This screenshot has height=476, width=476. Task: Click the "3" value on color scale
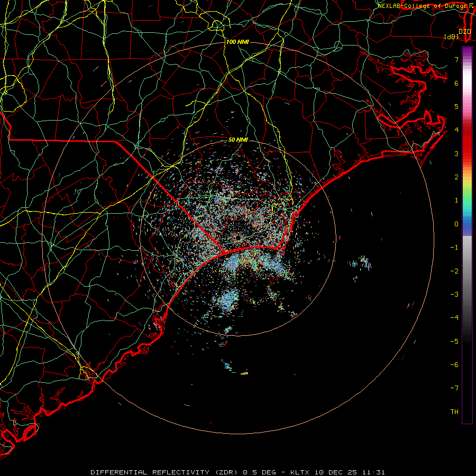(456, 153)
